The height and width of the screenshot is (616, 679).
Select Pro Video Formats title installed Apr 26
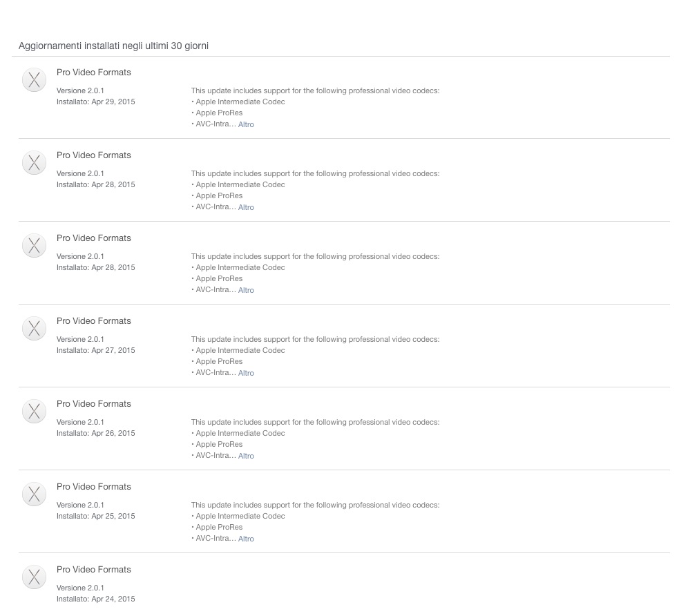pyautogui.click(x=93, y=404)
